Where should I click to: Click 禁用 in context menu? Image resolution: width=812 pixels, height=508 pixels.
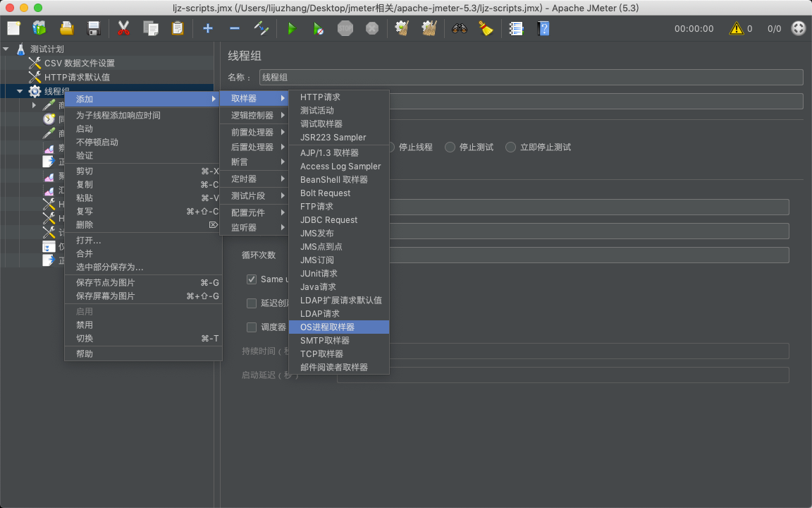(x=144, y=325)
